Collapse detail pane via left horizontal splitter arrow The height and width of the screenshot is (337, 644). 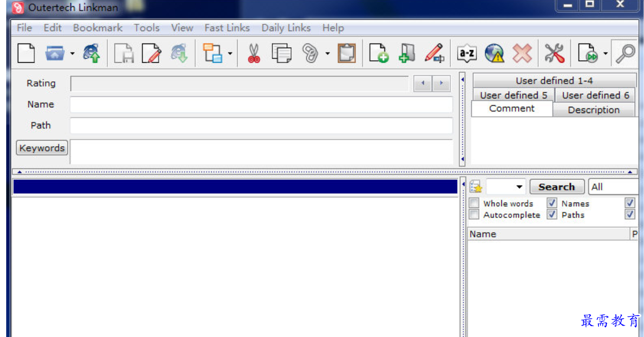click(20, 172)
